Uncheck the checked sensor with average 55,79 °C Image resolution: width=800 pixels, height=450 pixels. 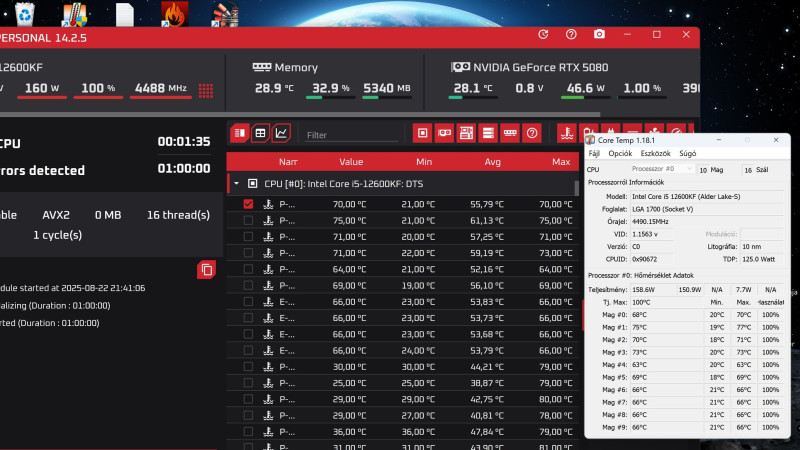point(248,204)
